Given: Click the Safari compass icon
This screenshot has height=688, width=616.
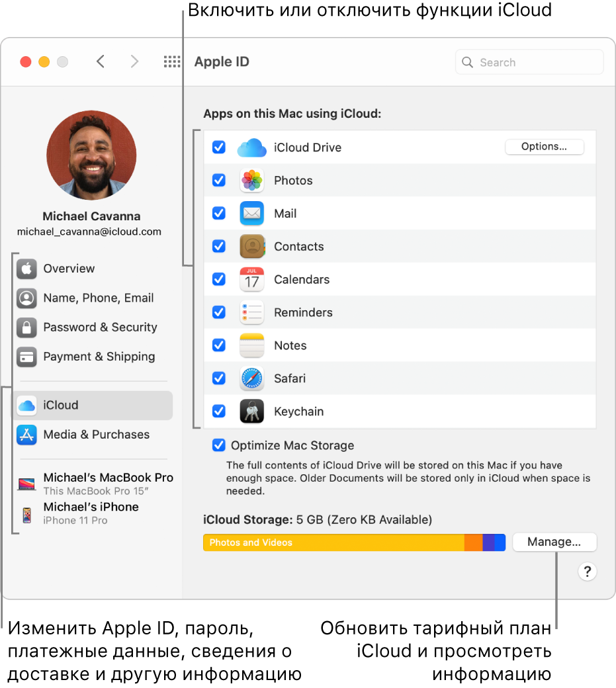Looking at the screenshot, I should tap(252, 378).
